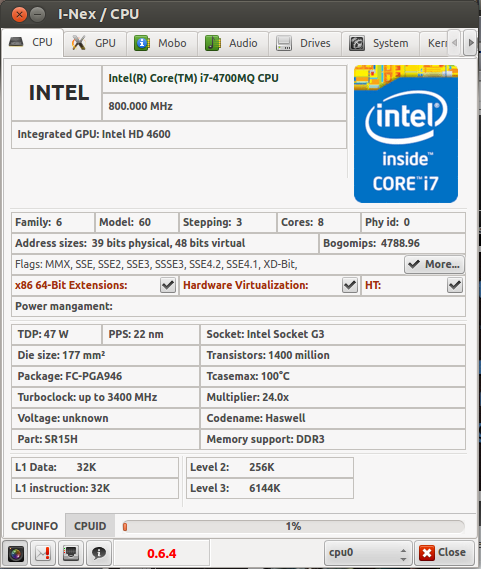The image size is (481, 569).
Task: Click Multiplier: 24.0x field
Action: point(333,397)
